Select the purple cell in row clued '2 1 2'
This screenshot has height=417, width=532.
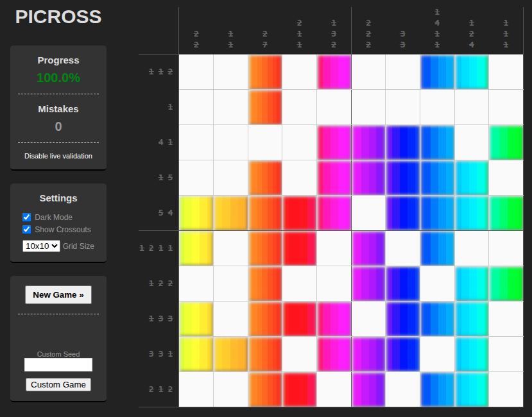pos(368,389)
